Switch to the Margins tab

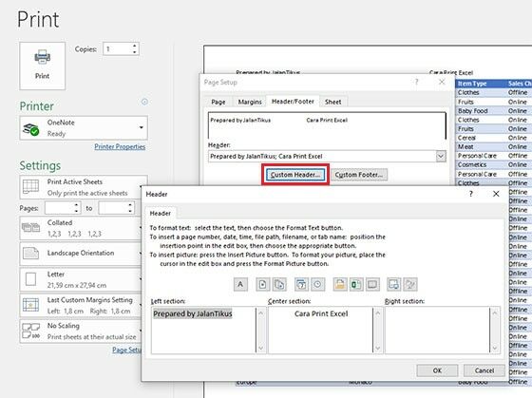[250, 102]
